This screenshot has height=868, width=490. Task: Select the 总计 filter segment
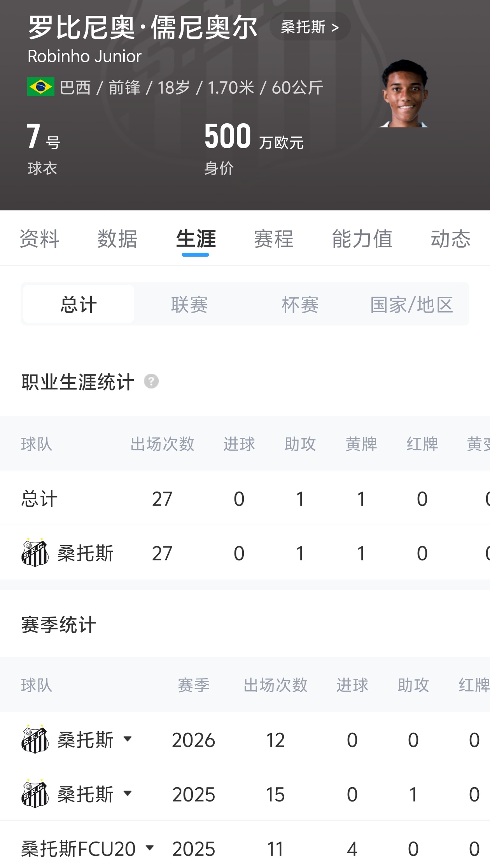point(79,304)
